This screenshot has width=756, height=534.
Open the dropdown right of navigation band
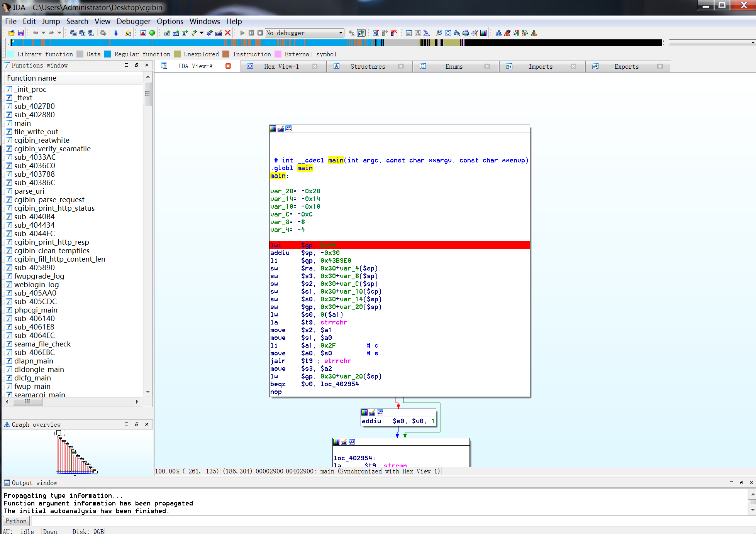point(753,43)
